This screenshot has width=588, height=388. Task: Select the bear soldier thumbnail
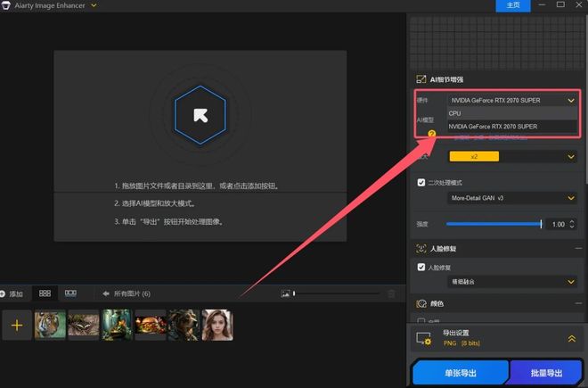[184, 325]
